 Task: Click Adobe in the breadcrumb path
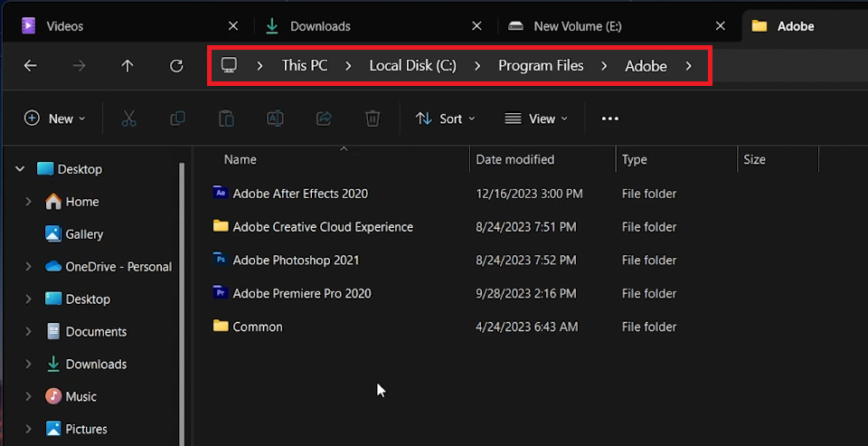pyautogui.click(x=646, y=66)
